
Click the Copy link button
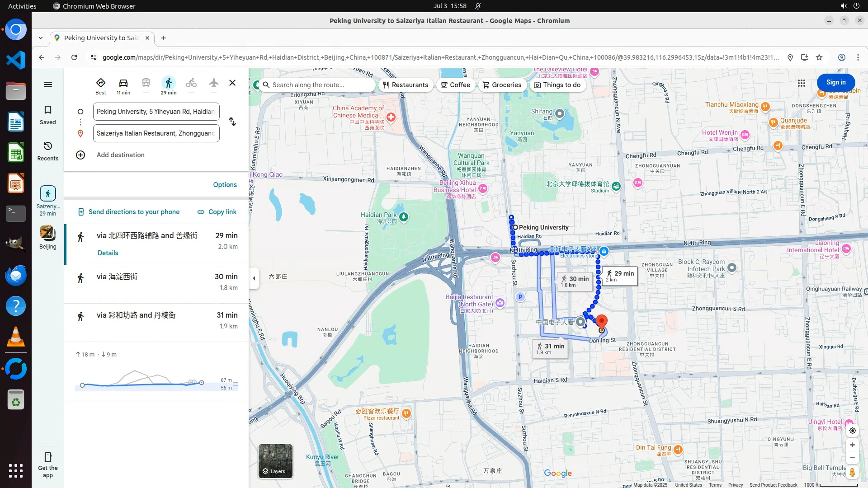pyautogui.click(x=217, y=212)
